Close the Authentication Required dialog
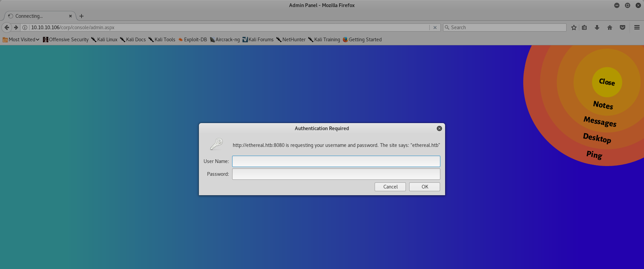Screen dimensions: 644x269 click(x=439, y=128)
